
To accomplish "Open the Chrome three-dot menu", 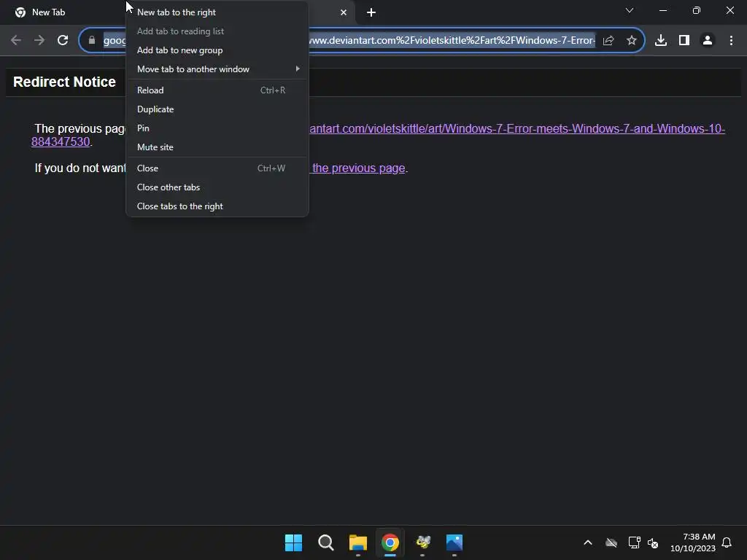I will coord(731,41).
